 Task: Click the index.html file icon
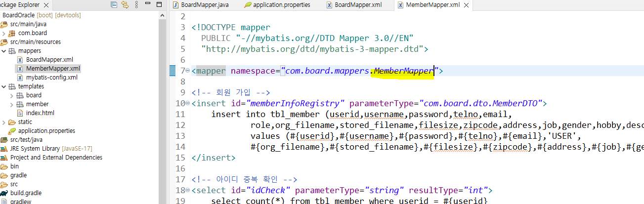click(20, 113)
